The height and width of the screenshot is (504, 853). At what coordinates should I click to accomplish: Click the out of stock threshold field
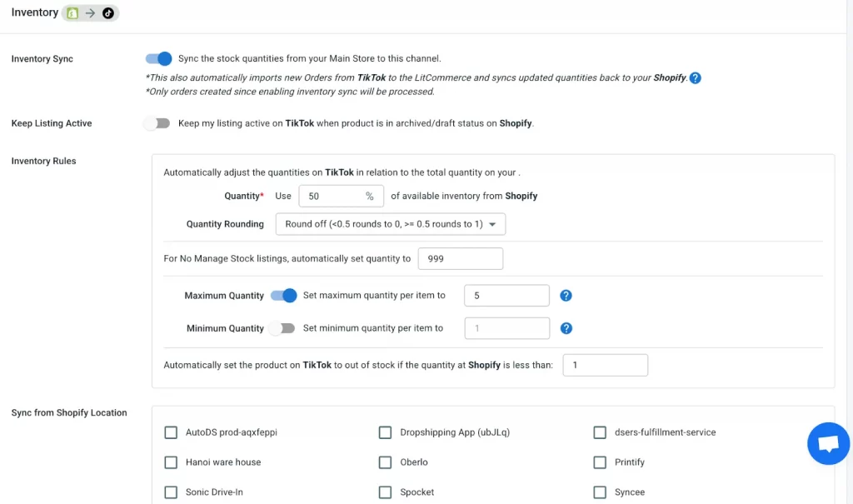(x=605, y=365)
